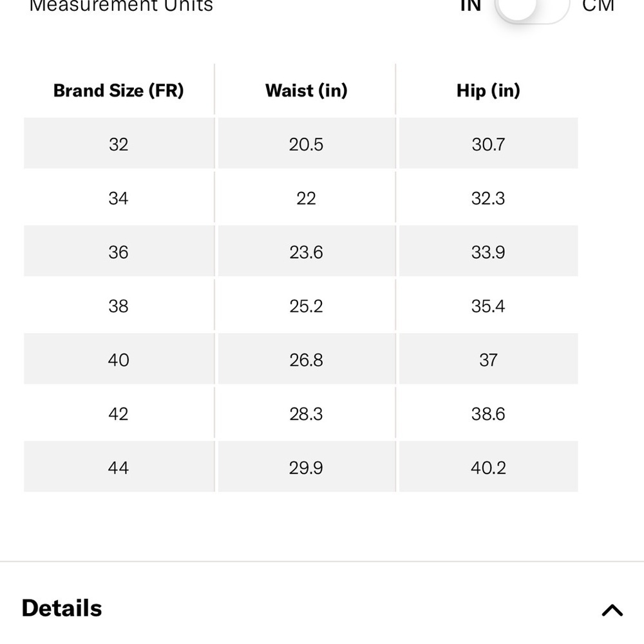Click the Measurement Units label

tap(121, 6)
